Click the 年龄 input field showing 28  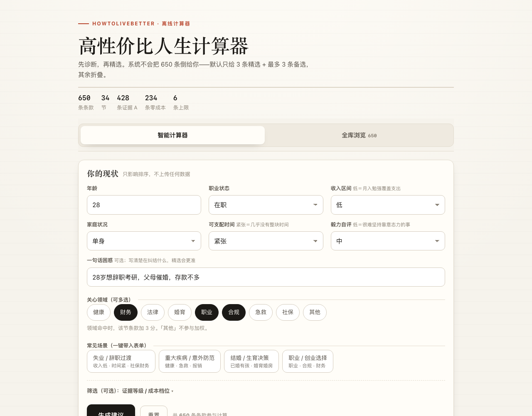point(144,205)
